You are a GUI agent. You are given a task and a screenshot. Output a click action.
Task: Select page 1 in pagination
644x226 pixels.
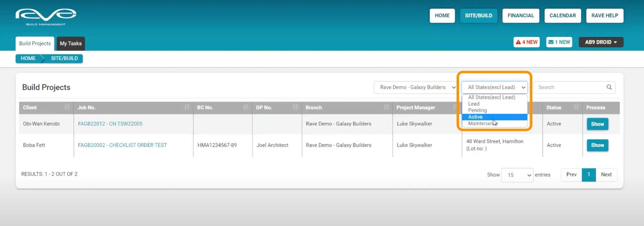pos(589,175)
